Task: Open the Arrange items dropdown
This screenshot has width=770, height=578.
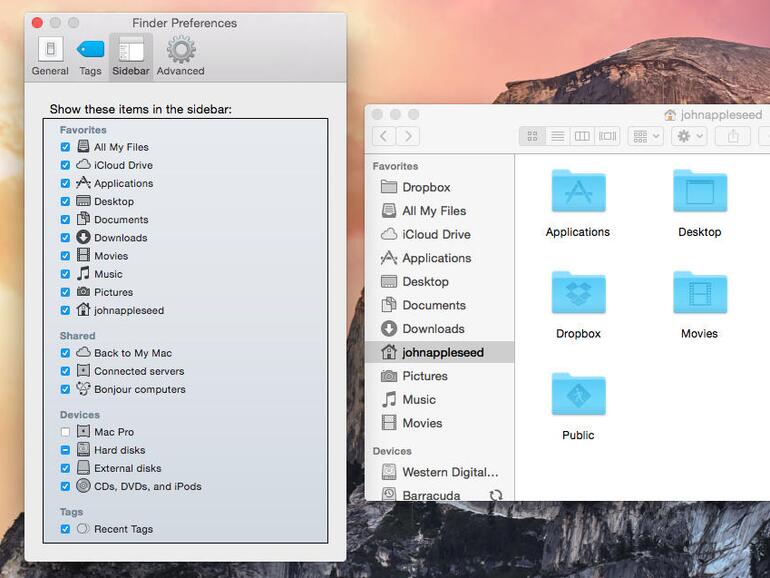Action: coord(644,136)
